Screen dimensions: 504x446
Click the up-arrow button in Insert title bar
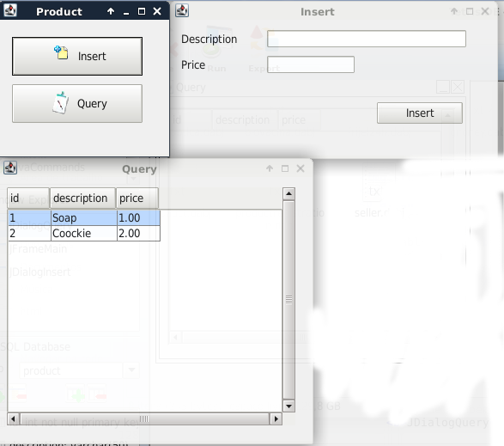454,11
